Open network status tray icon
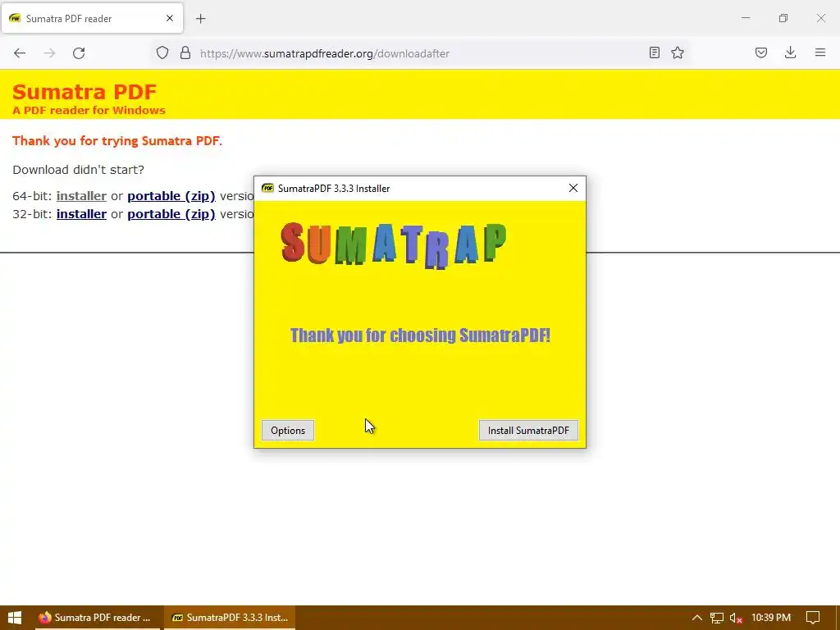The width and height of the screenshot is (840, 630). [x=717, y=618]
